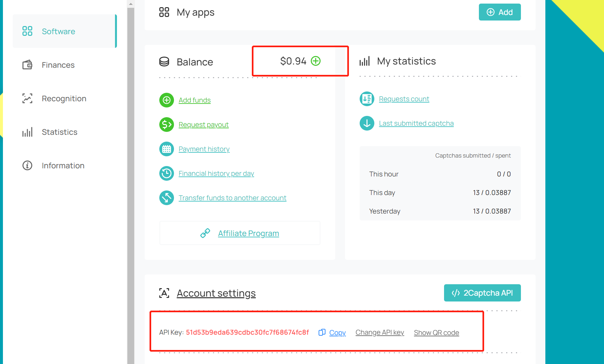The image size is (604, 364).
Task: Click the Statistics bar chart sidebar icon
Action: (x=27, y=132)
